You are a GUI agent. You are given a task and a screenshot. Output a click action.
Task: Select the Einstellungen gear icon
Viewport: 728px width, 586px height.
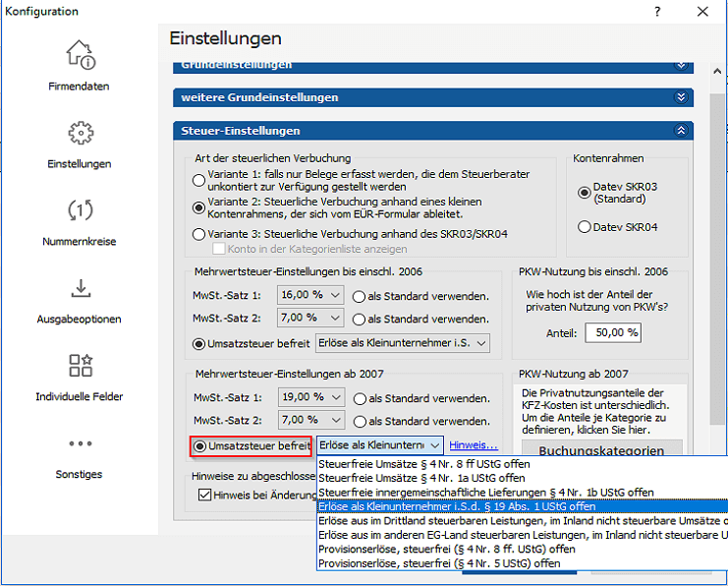(x=79, y=144)
